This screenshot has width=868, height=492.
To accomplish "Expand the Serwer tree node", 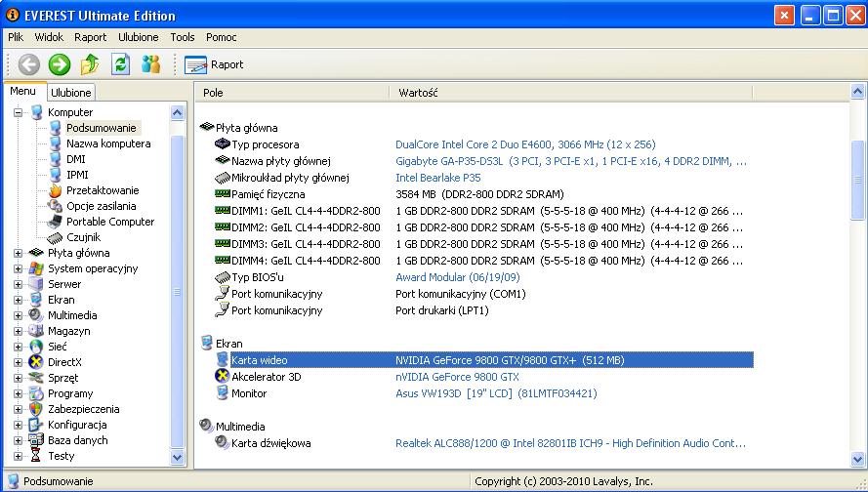I will (x=19, y=284).
